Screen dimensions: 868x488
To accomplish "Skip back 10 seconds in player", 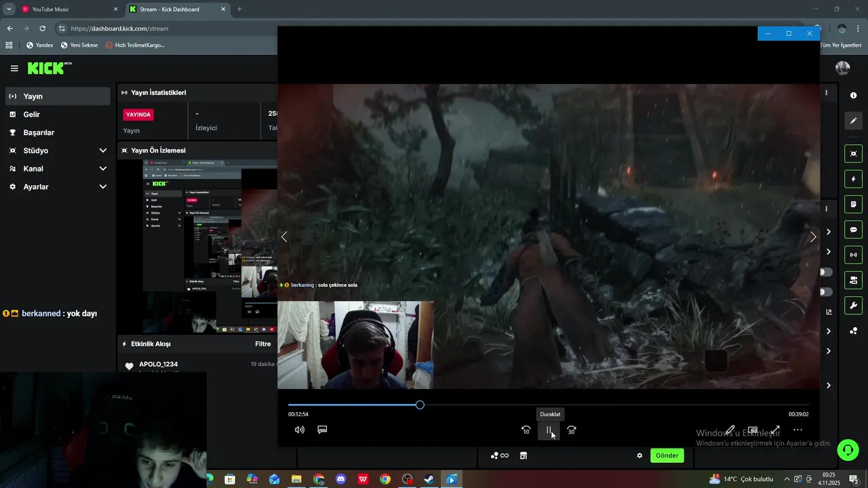I will [526, 430].
